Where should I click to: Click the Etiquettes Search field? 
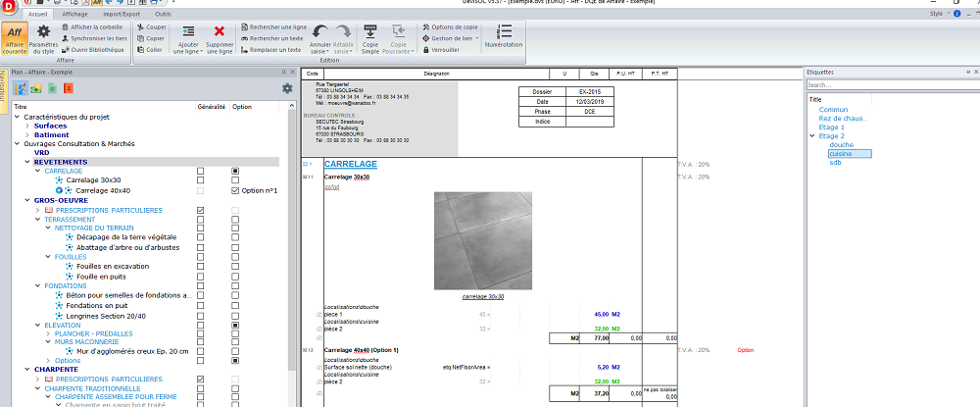[x=890, y=85]
